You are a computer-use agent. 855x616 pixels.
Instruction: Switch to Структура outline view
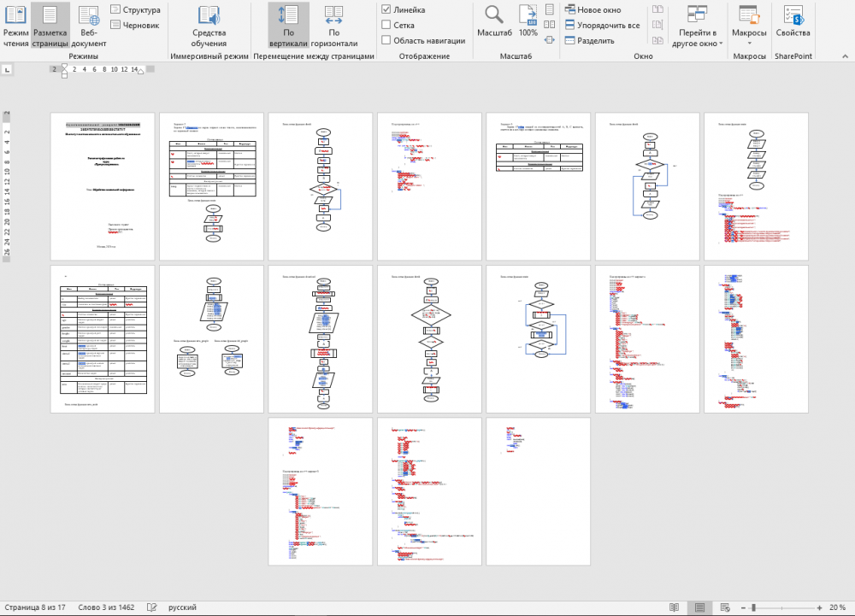coord(135,9)
